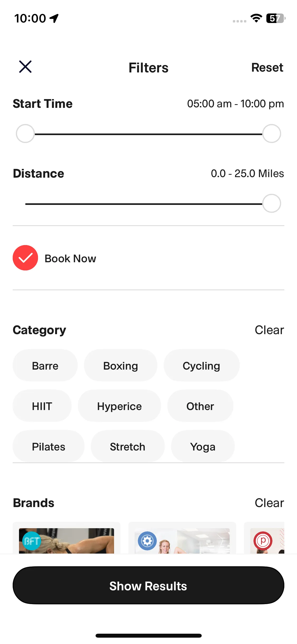
Task: Tap the battery indicator icon
Action: coord(276,18)
